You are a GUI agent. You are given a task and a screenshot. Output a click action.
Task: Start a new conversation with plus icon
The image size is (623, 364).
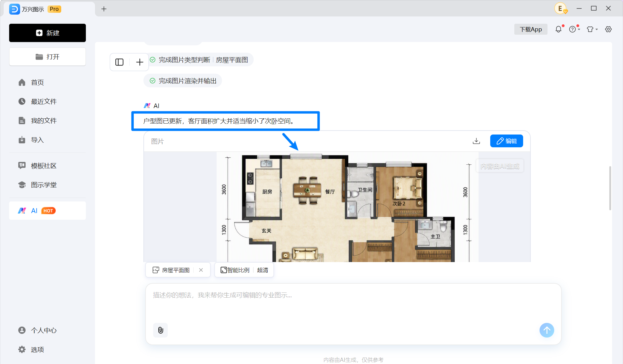pyautogui.click(x=139, y=62)
